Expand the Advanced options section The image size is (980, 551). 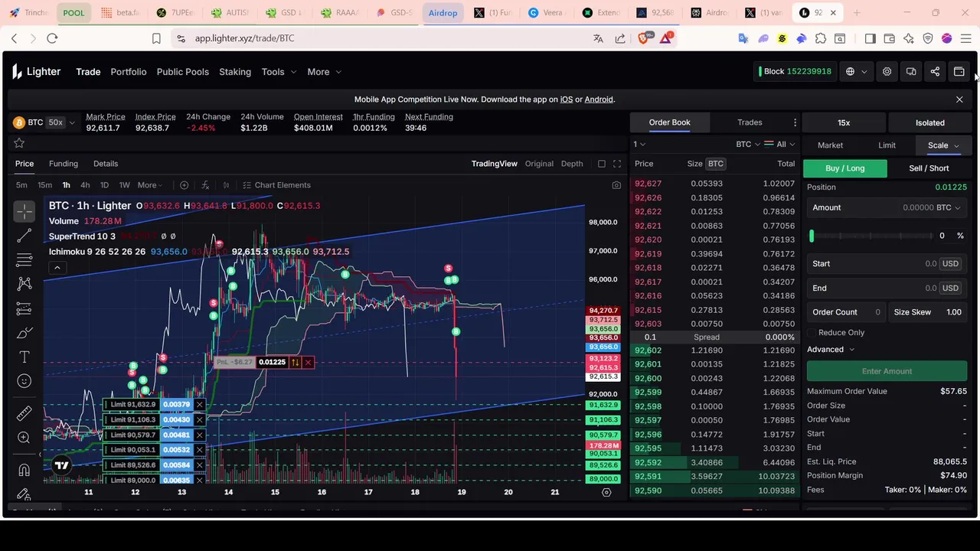[831, 350]
